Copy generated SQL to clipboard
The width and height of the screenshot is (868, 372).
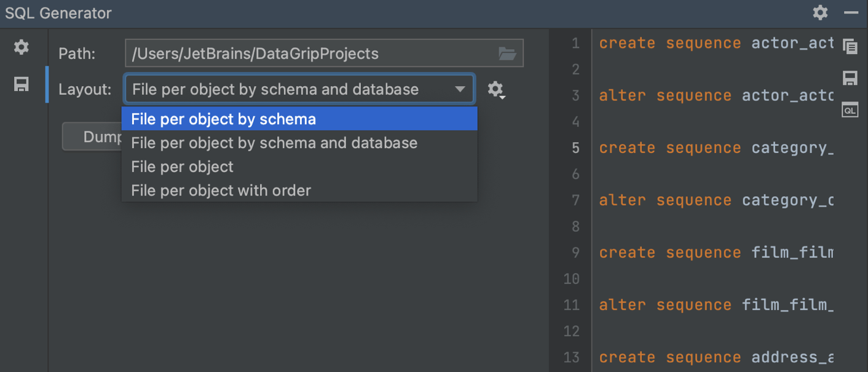coord(850,47)
